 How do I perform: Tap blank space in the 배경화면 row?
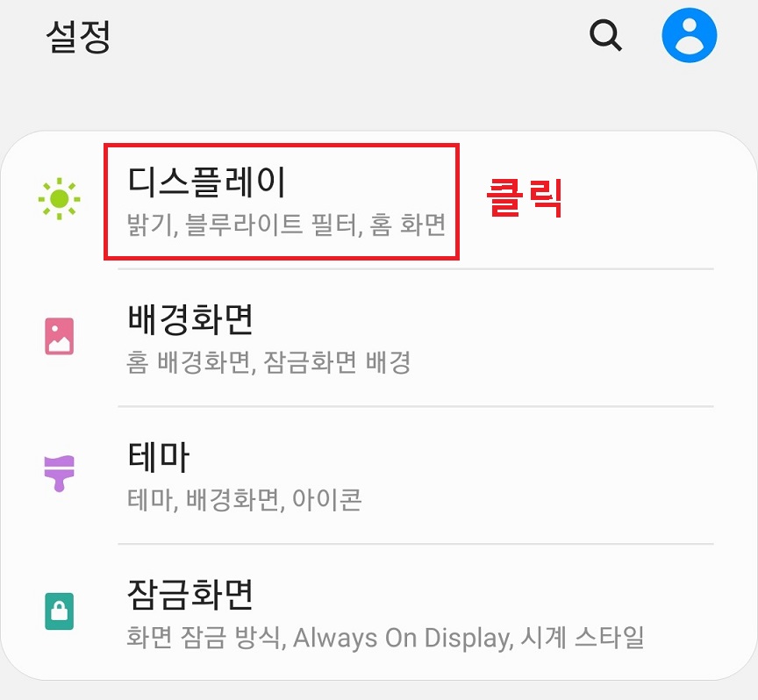tap(556, 338)
